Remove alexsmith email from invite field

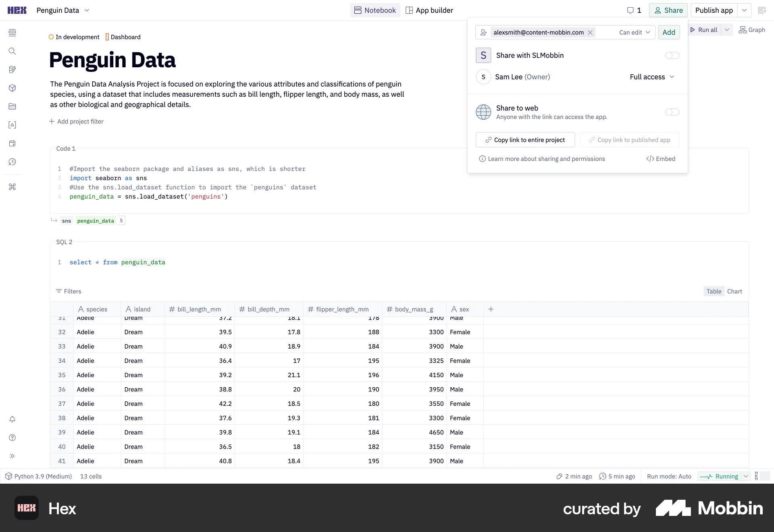coord(590,32)
